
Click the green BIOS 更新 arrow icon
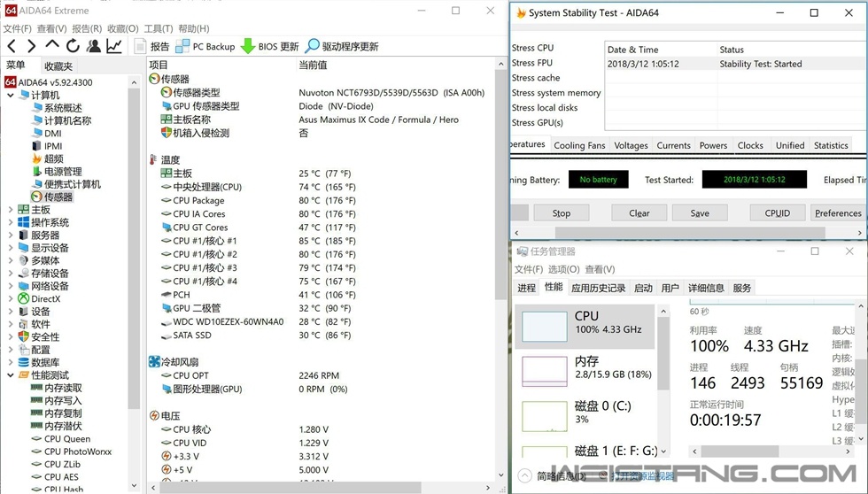(248, 46)
